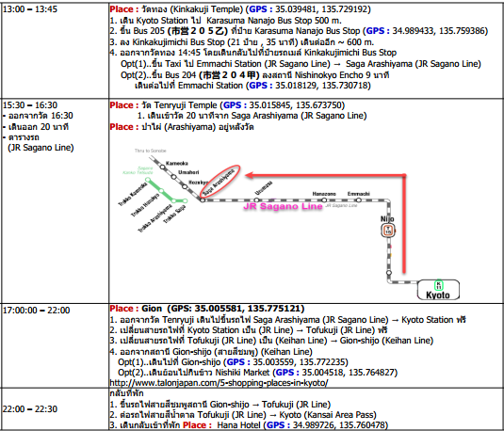
Task: Click the Torokko Kameoka label on green line
Action: coord(133,195)
